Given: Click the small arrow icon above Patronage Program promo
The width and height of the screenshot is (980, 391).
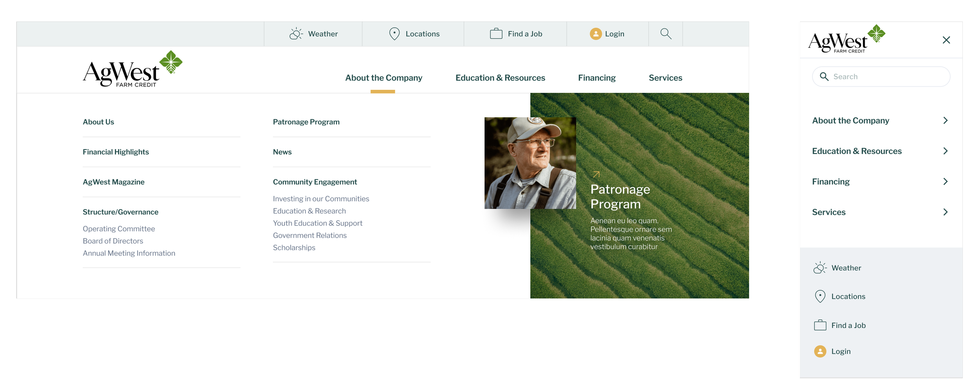Looking at the screenshot, I should click(596, 175).
